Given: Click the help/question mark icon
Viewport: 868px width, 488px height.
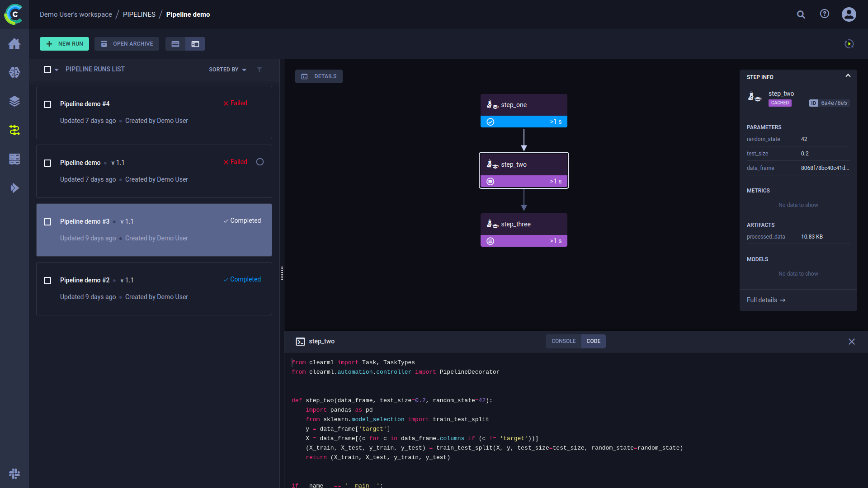Looking at the screenshot, I should (x=825, y=14).
